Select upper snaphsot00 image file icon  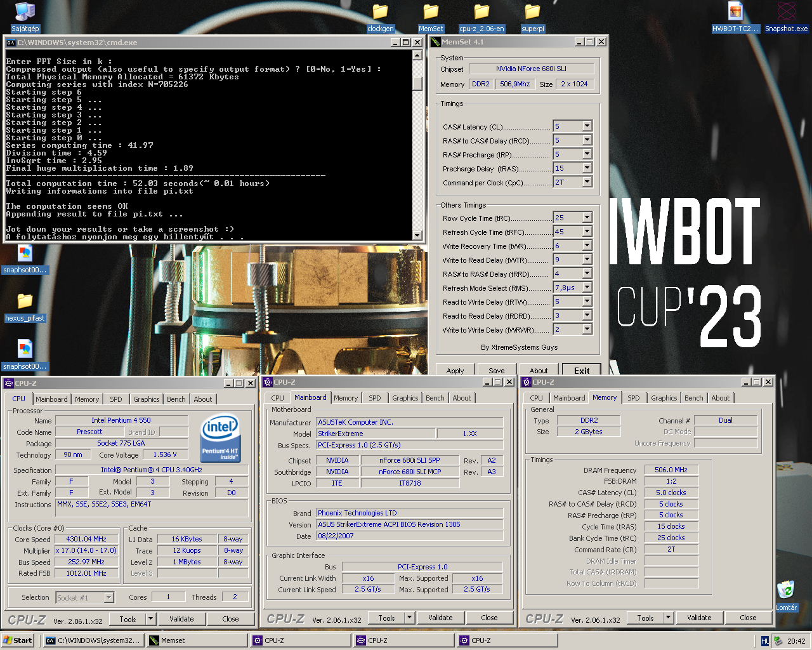25,258
